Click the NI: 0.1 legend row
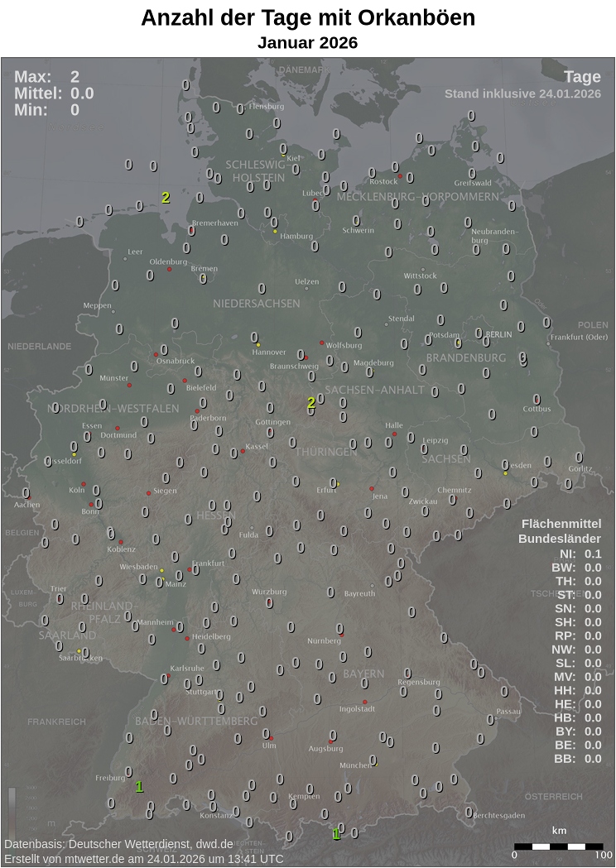616x868 pixels. [580, 554]
